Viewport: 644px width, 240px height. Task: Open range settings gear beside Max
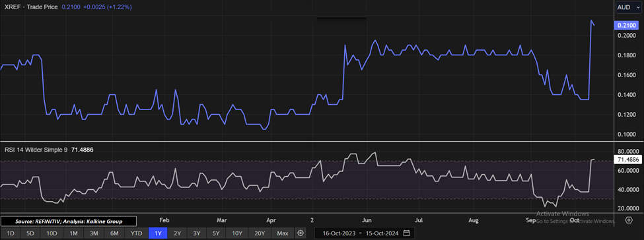[x=301, y=233]
